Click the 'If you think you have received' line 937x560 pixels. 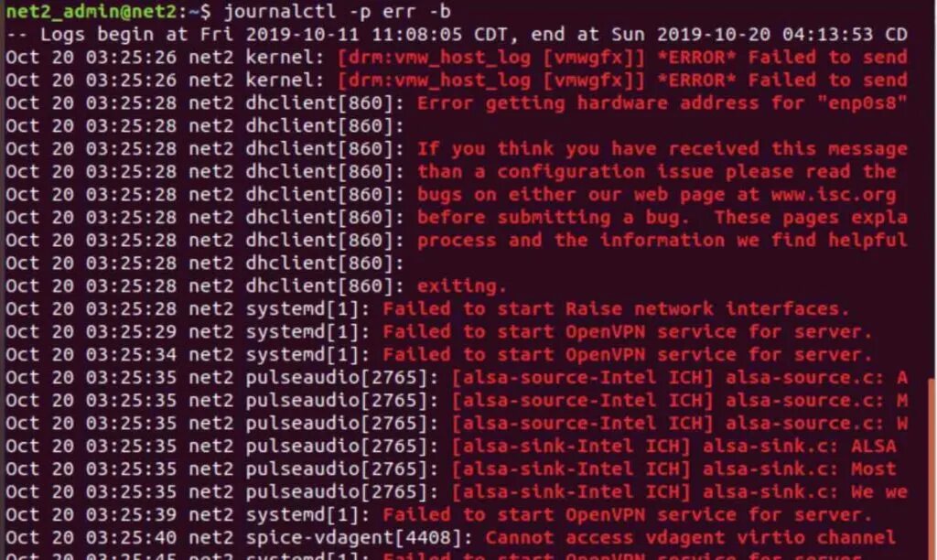(457, 149)
